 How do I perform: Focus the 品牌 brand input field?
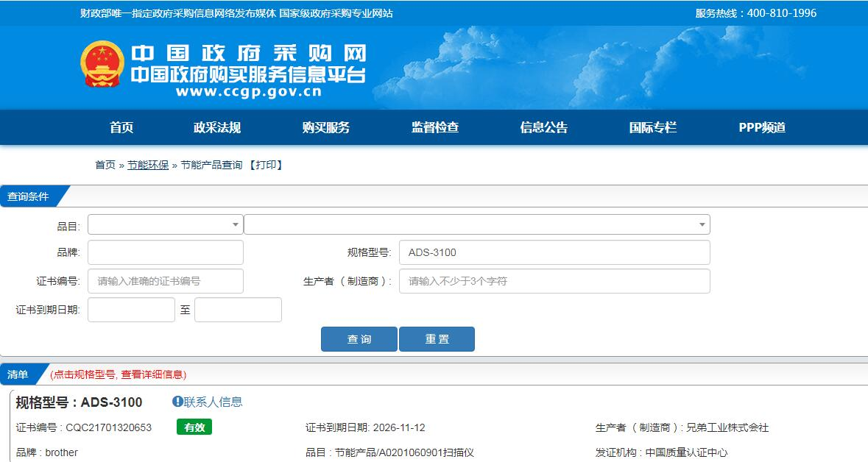point(165,252)
